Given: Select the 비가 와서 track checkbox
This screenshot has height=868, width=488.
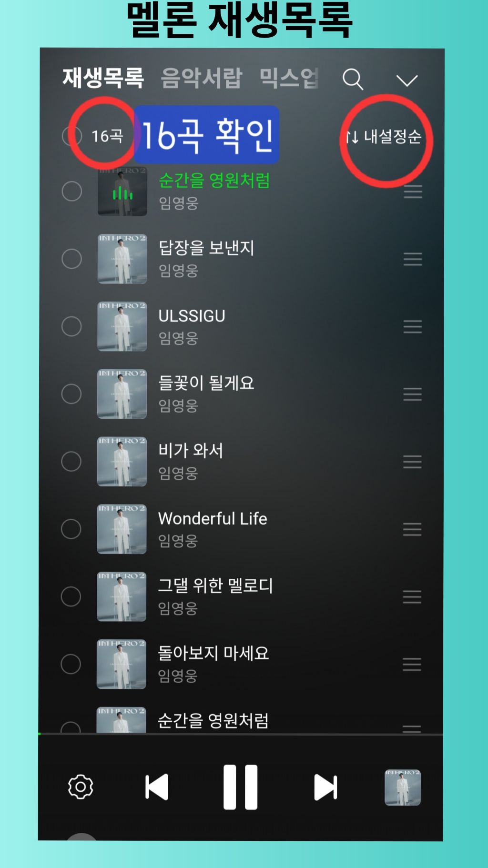Looking at the screenshot, I should (71, 462).
